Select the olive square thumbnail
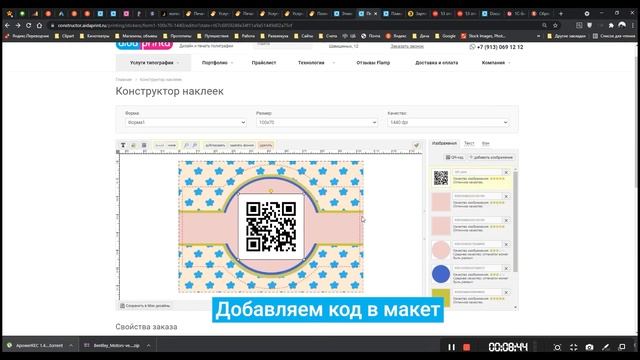This screenshot has height=360, width=640. 441,298
